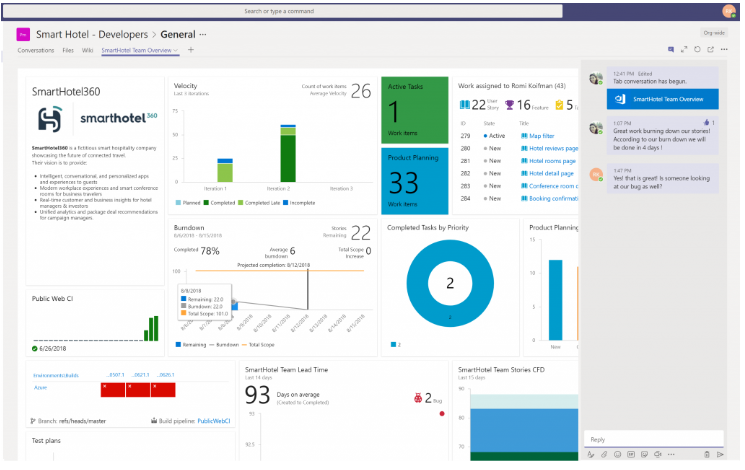
Task: Open SmartHotel Team Overview tab dropdown chevron
Action: pyautogui.click(x=176, y=50)
